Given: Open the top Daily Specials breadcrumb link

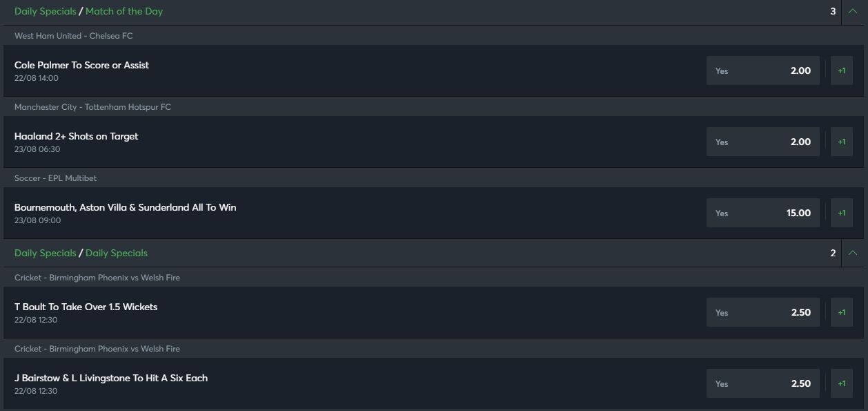Looking at the screenshot, I should click(x=45, y=12).
